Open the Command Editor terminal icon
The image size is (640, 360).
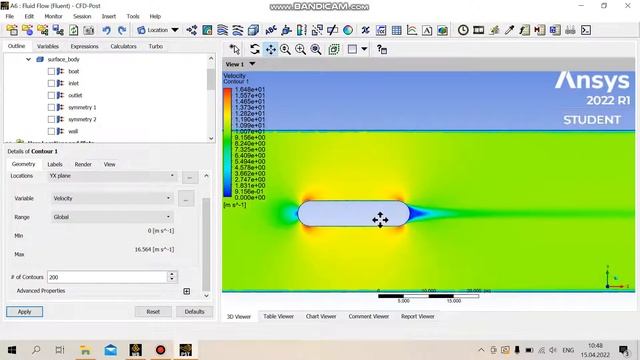[586, 30]
